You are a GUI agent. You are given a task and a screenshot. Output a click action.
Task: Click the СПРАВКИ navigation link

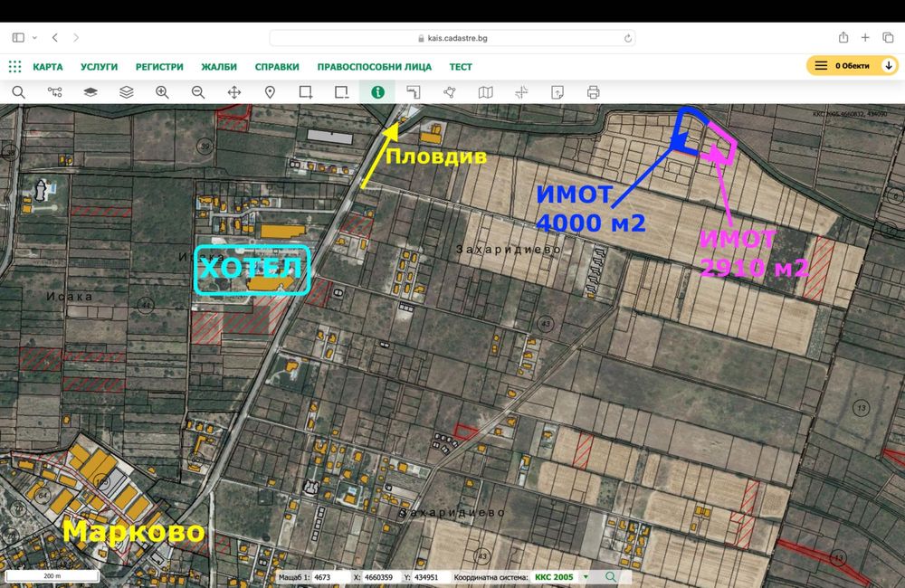coord(277,67)
